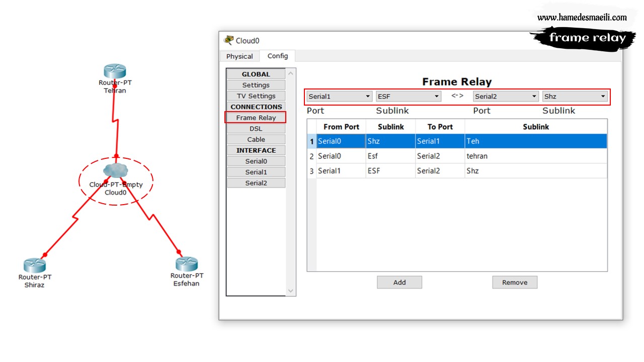644x362 pixels.
Task: Click the INTERFACE section header
Action: tap(256, 150)
